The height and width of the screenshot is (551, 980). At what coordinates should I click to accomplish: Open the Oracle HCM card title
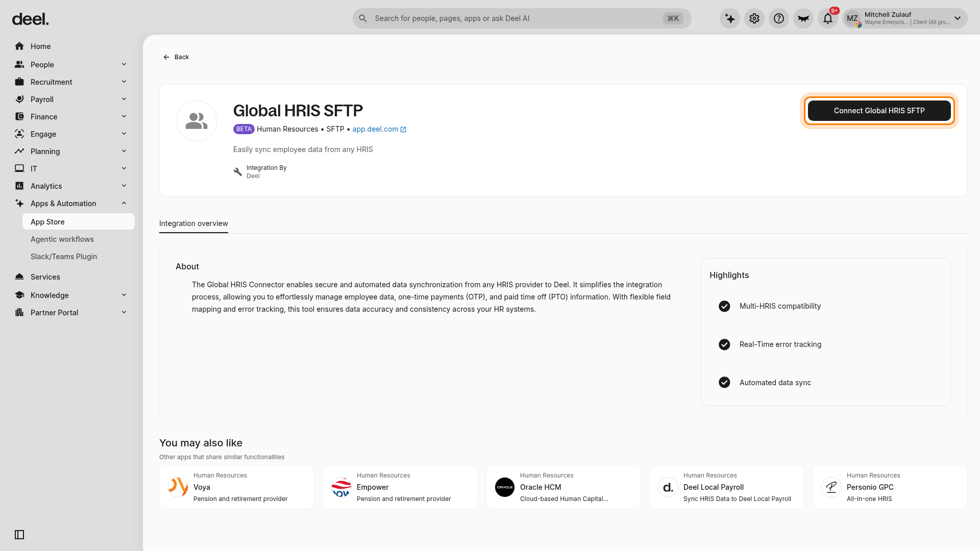(541, 487)
